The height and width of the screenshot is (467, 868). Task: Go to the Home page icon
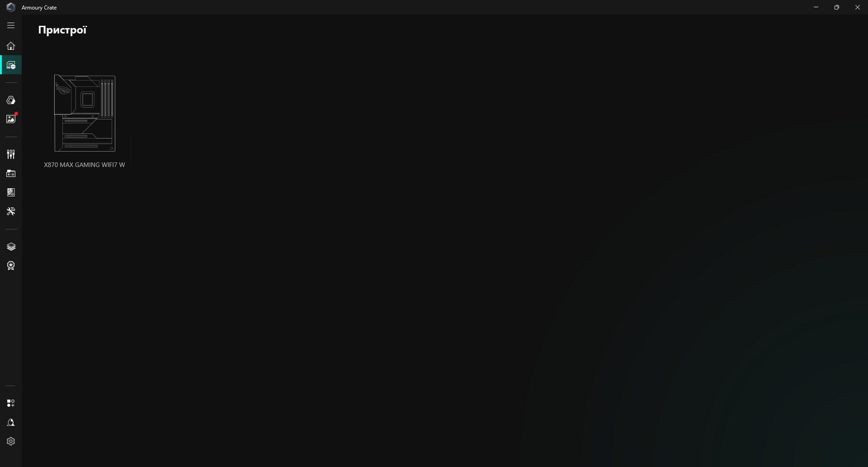(11, 46)
